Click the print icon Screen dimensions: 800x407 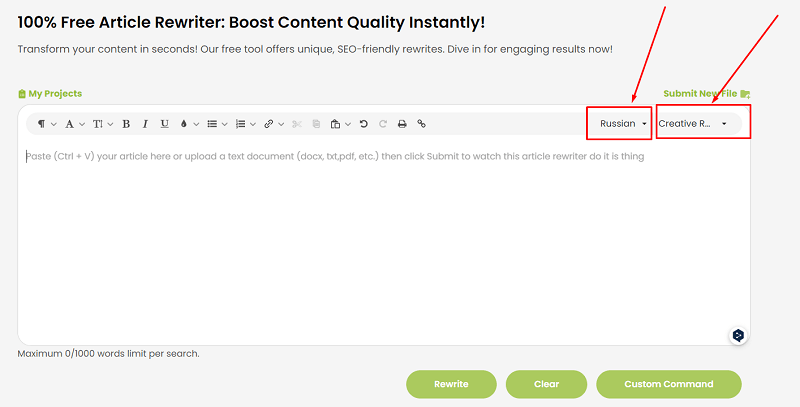pos(402,124)
